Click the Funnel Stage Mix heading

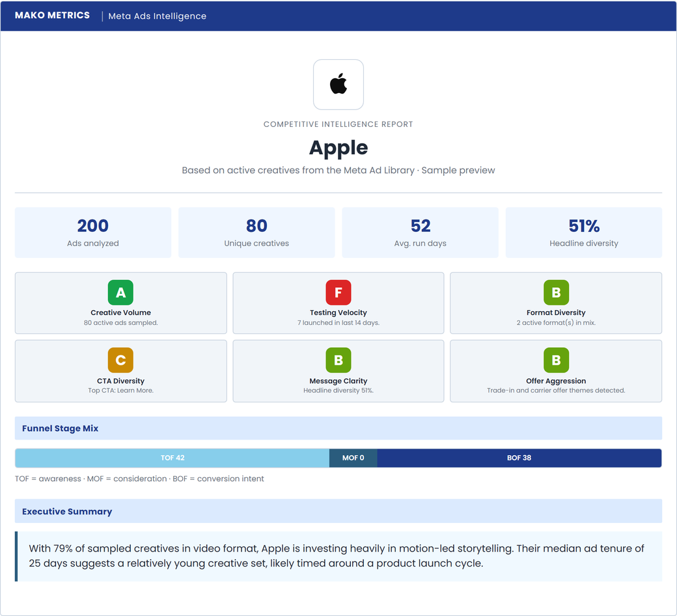pos(60,428)
